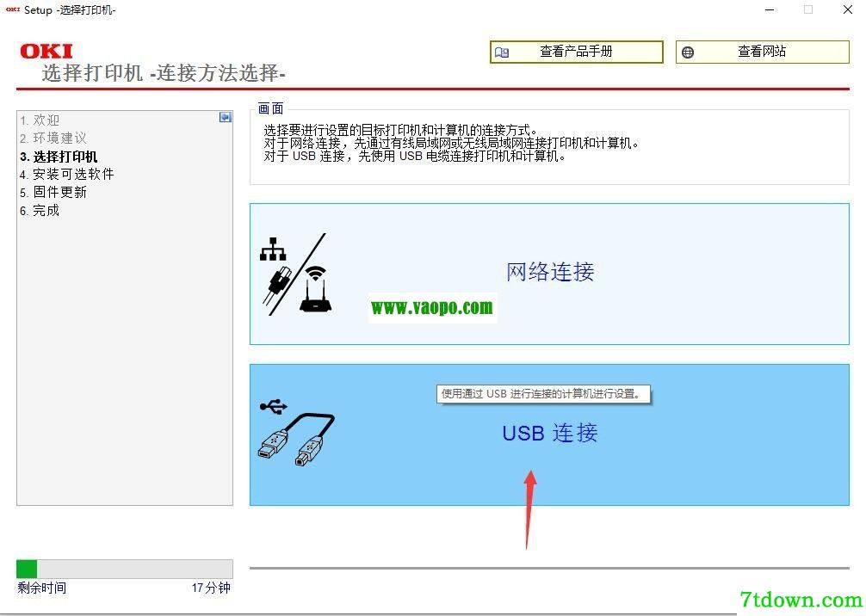Select step 1. 欢迎

(40, 120)
